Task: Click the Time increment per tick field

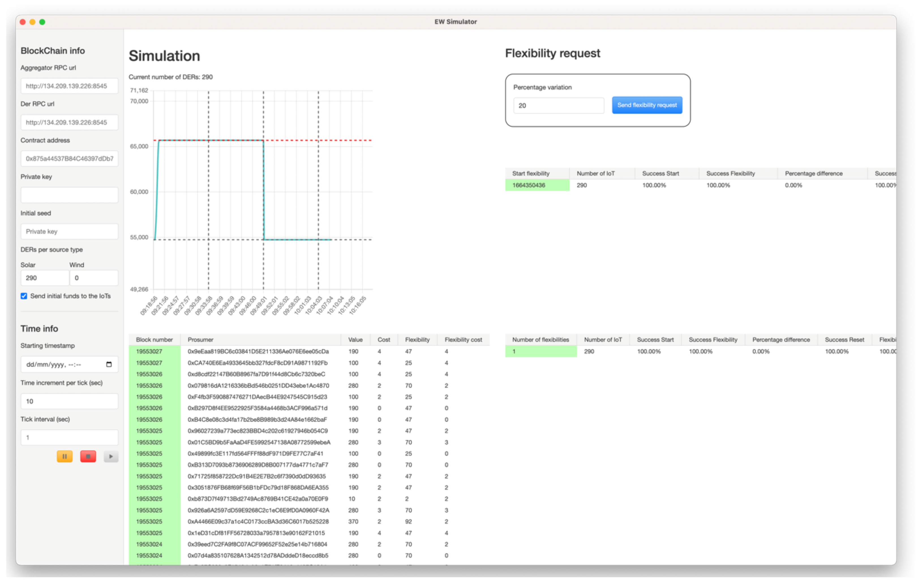Action: click(69, 401)
